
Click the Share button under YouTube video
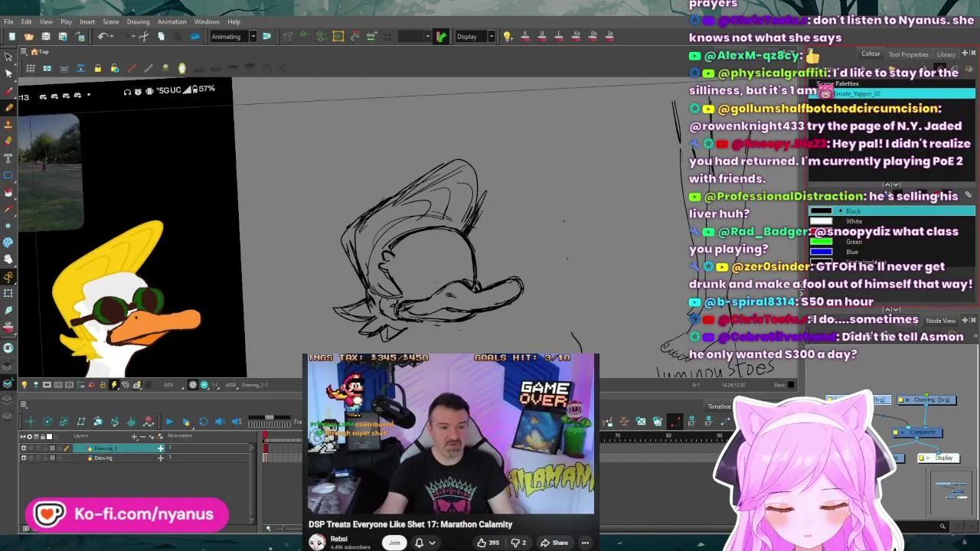tap(554, 543)
